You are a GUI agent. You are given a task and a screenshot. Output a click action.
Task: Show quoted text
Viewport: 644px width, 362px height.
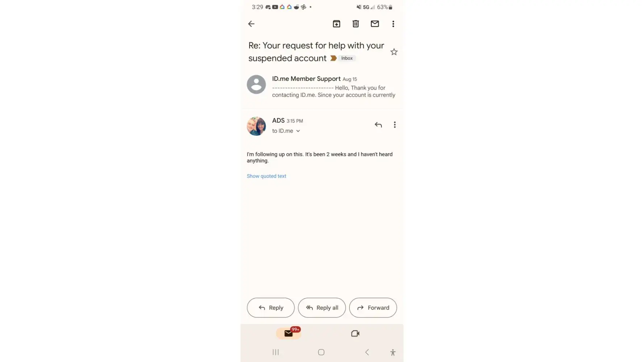pyautogui.click(x=267, y=176)
